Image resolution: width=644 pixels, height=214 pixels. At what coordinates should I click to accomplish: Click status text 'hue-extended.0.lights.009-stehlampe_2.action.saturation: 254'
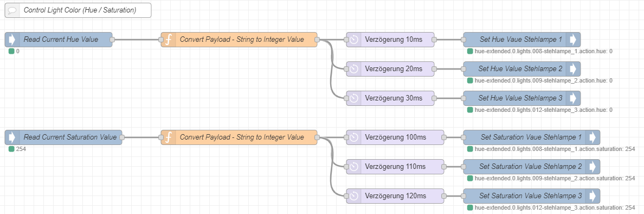click(x=555, y=178)
